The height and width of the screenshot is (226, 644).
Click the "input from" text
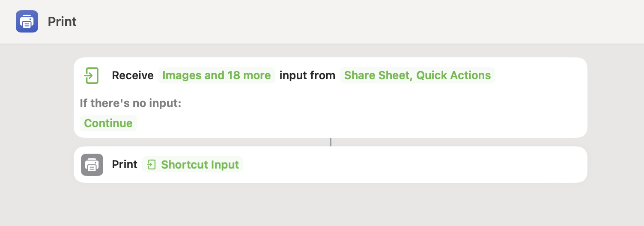click(x=307, y=75)
